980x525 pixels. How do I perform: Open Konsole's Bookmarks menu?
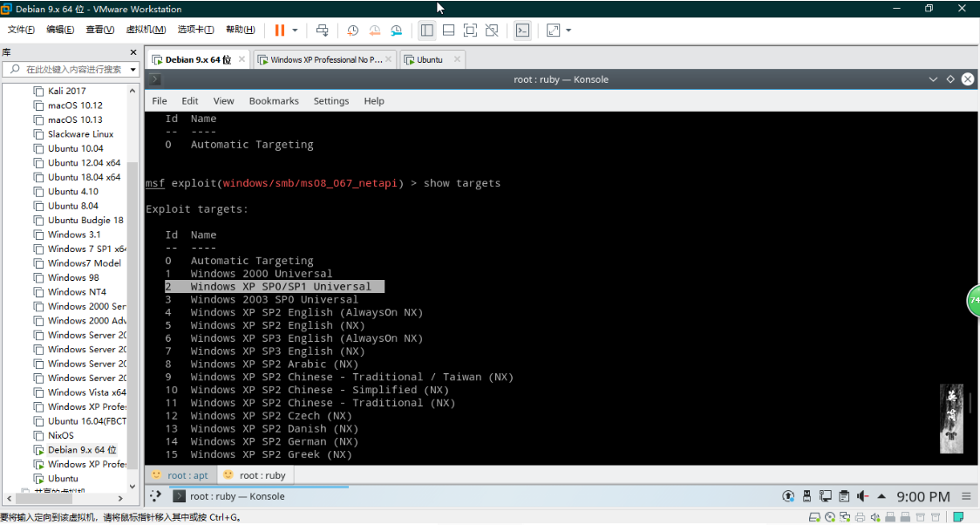[x=274, y=101]
